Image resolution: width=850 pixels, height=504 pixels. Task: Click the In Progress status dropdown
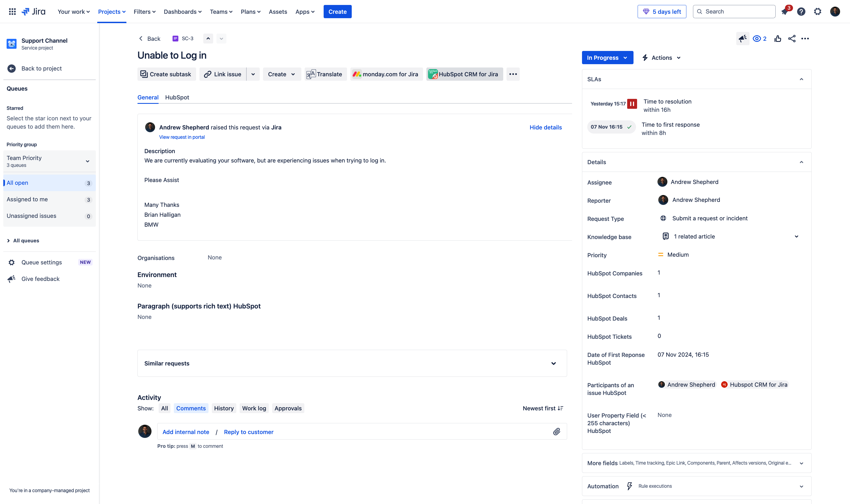pyautogui.click(x=607, y=57)
